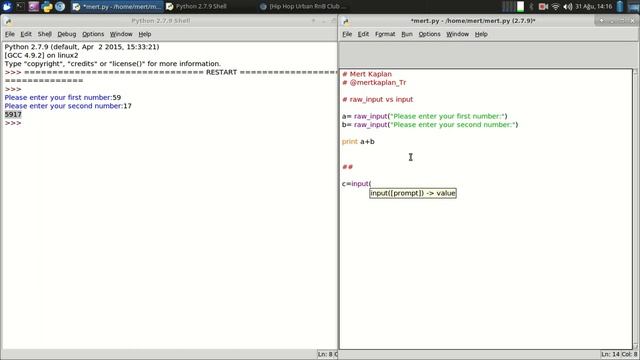
Task: Click the mert.py editor title bar
Action: 473,21
